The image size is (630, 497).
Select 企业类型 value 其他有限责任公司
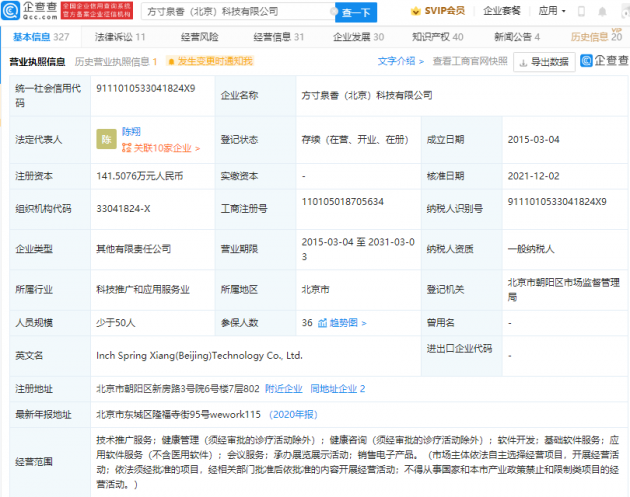133,249
